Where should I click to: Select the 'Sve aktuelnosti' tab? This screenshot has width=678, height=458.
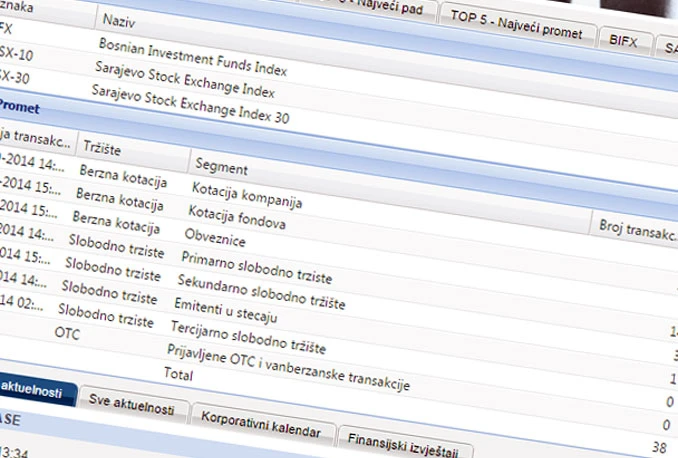(131, 405)
